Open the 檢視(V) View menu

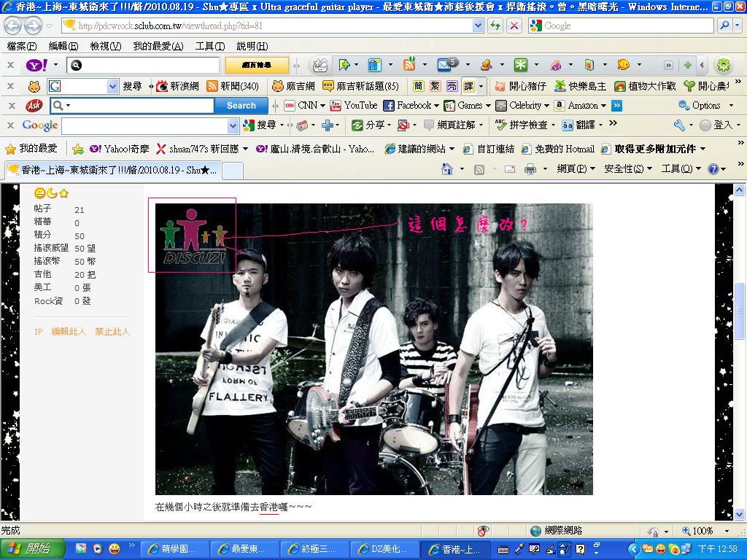point(105,46)
